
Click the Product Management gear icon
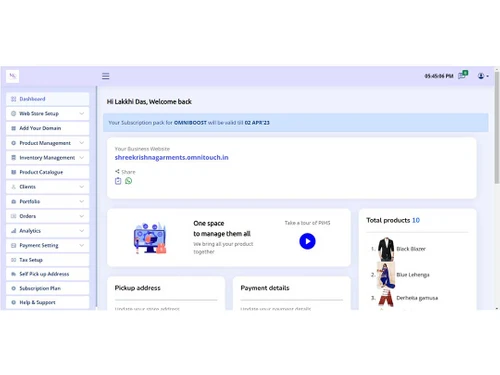tap(14, 143)
